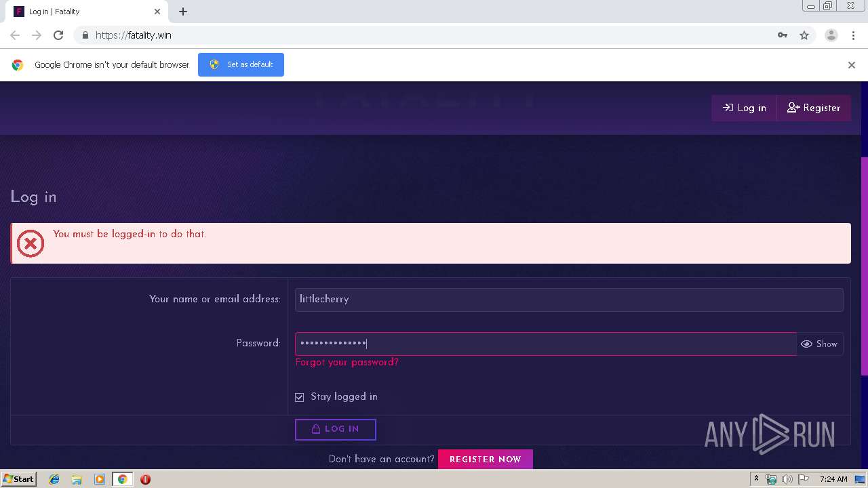Open a new browser tab

[x=183, y=12]
